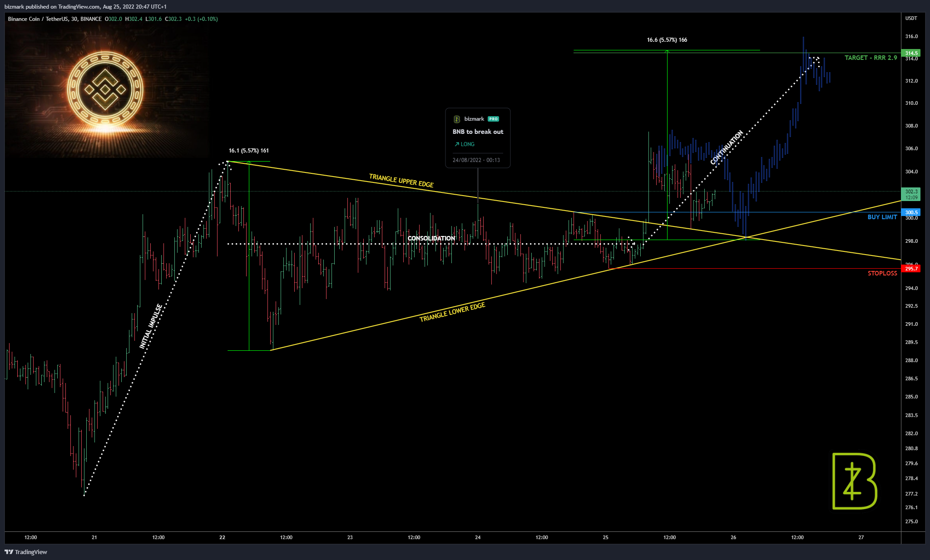
Task: Click the 'BUY LIMIT' label
Action: click(x=882, y=217)
